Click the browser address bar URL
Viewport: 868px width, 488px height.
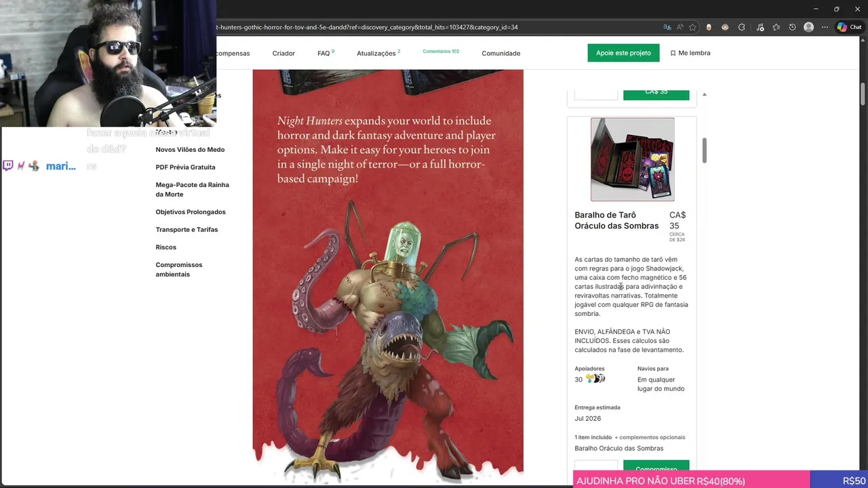point(366,27)
